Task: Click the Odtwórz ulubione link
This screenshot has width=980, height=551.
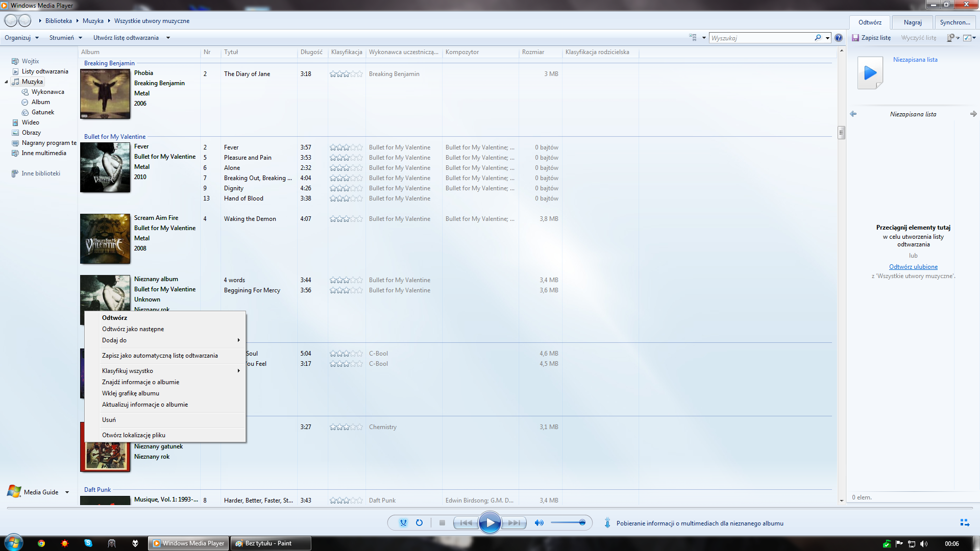Action: click(913, 267)
